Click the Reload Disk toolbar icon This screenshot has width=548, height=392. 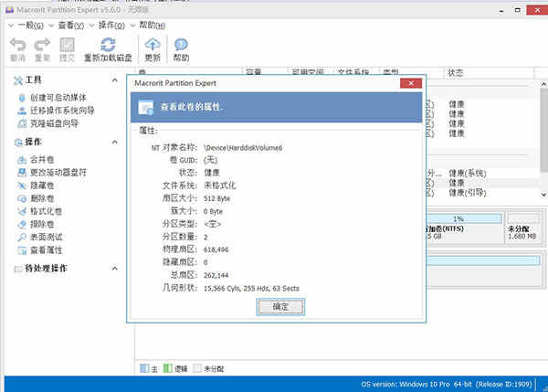pos(108,45)
